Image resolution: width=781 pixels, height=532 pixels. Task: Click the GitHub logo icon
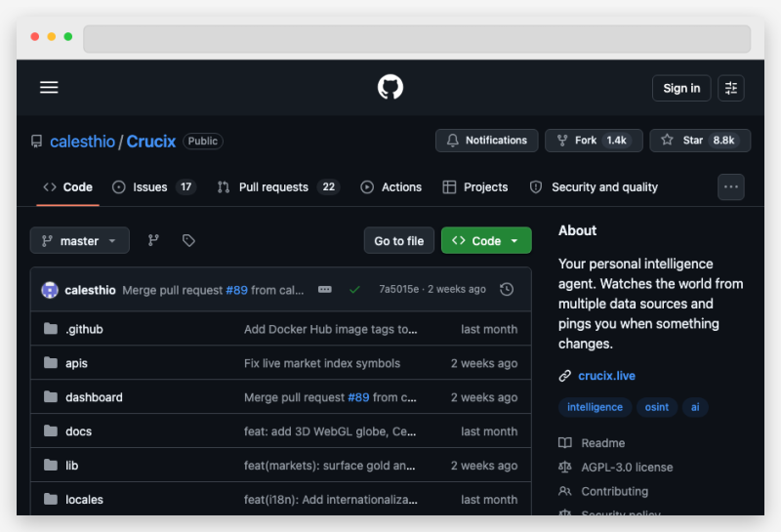[x=390, y=88]
